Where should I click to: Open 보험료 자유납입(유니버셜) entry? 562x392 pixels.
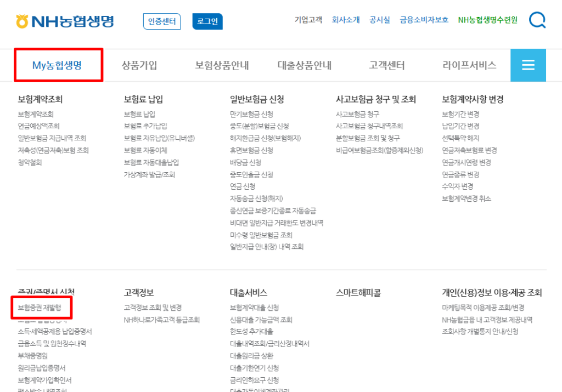pos(159,138)
